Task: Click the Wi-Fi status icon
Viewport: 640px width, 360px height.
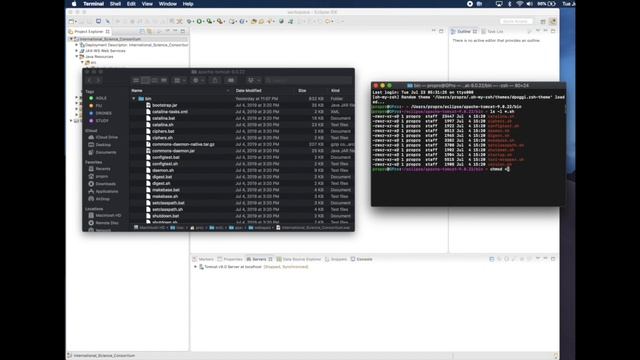Action: coord(519,4)
